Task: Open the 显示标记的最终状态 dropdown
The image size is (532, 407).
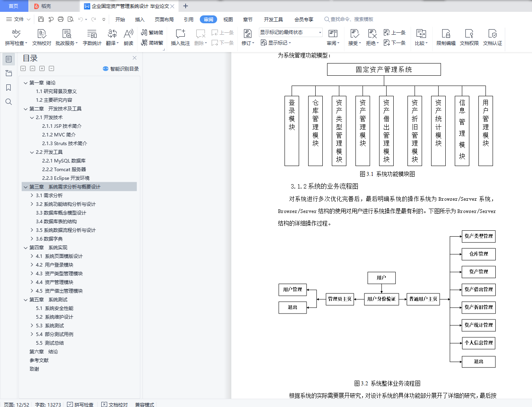Action: 291,32
